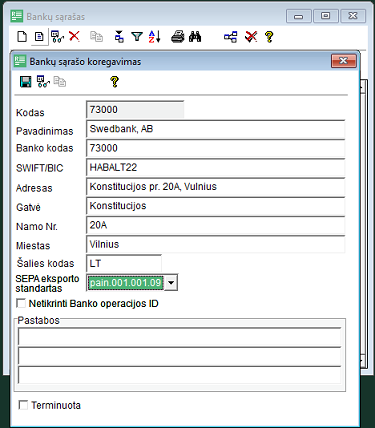Click the third Pastabos notes line
The height and width of the screenshot is (428, 375).
(x=179, y=375)
